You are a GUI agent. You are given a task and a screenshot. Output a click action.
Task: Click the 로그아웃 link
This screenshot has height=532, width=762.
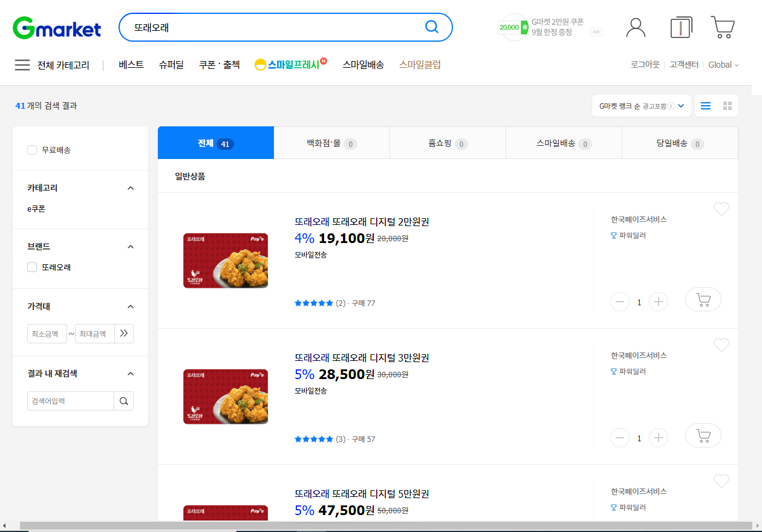point(645,65)
